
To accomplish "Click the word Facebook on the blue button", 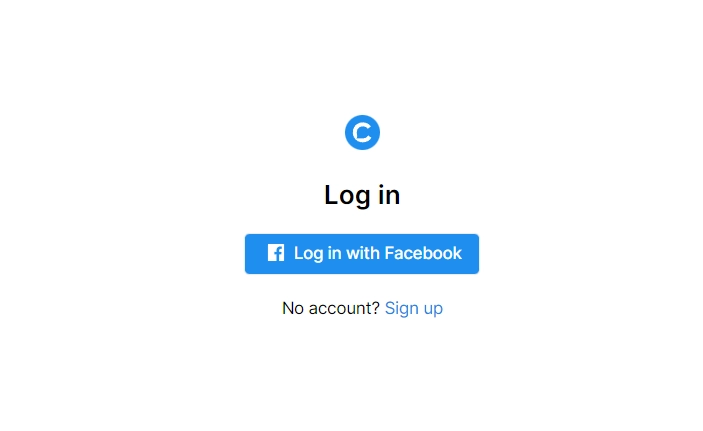I will pos(423,253).
